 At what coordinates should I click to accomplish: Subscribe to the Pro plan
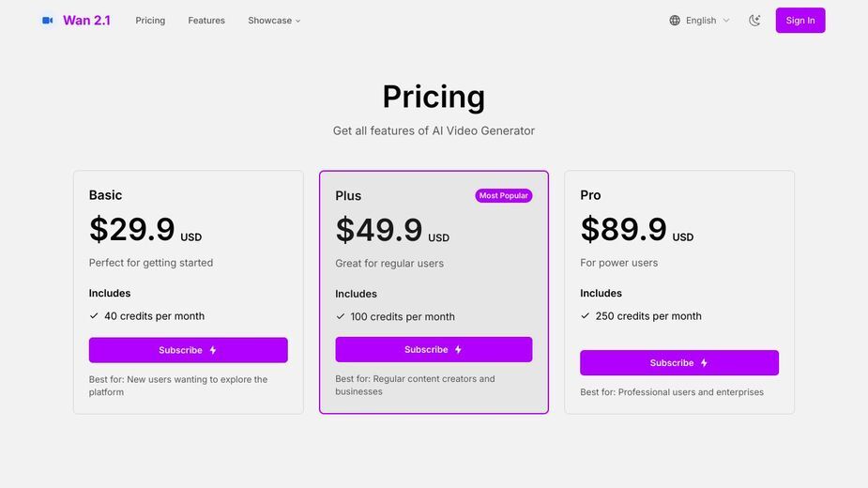[x=679, y=363]
